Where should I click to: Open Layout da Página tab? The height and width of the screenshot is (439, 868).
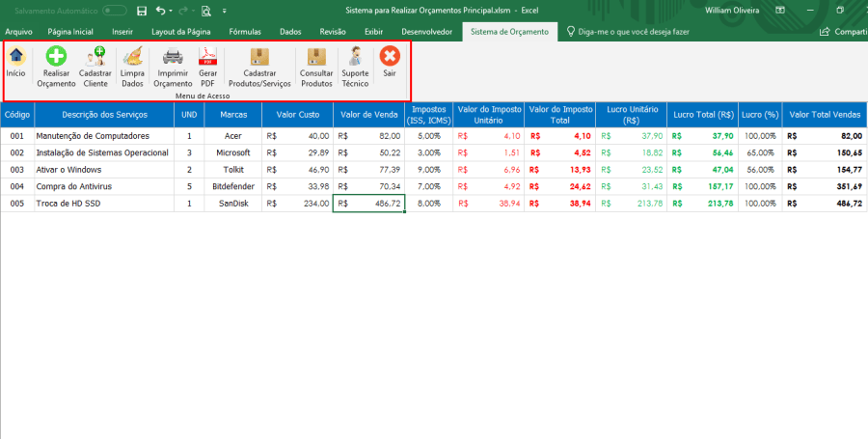181,32
